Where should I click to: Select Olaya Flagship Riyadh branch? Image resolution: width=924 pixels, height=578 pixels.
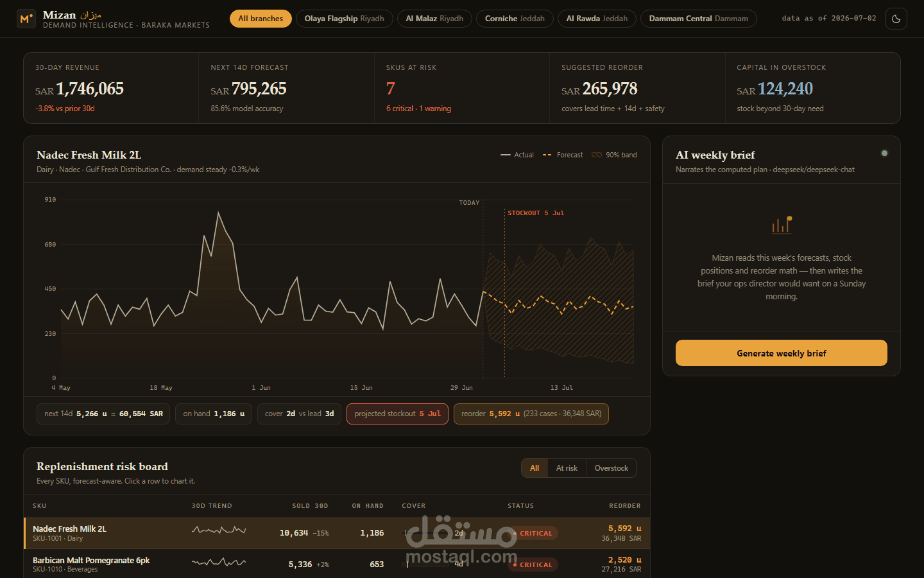click(x=345, y=19)
